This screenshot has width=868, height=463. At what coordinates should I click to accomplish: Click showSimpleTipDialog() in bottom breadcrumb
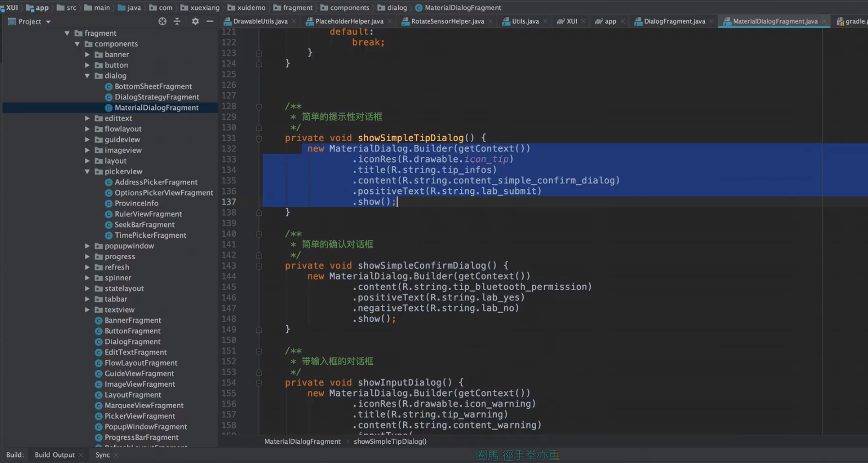click(x=390, y=442)
